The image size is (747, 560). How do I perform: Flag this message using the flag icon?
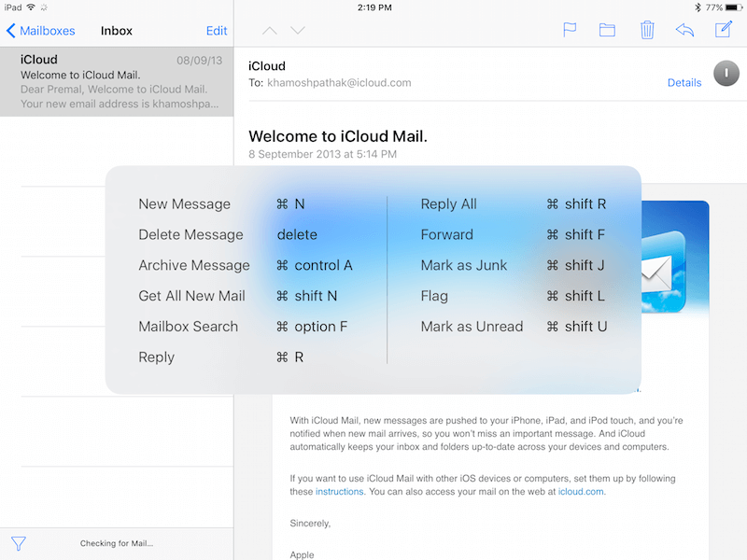tap(570, 30)
